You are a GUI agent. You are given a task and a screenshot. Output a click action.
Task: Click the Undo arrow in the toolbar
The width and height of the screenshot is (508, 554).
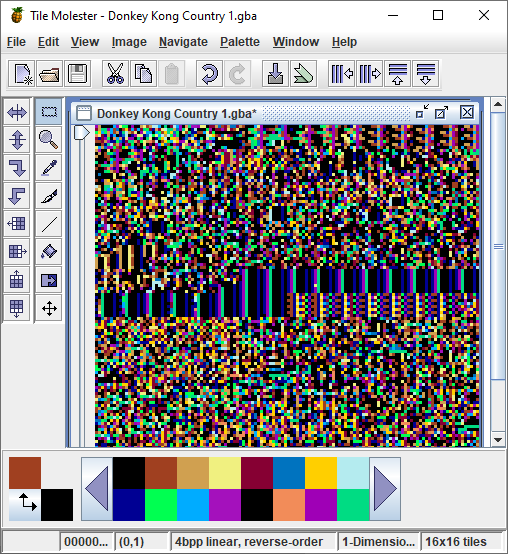pyautogui.click(x=209, y=74)
